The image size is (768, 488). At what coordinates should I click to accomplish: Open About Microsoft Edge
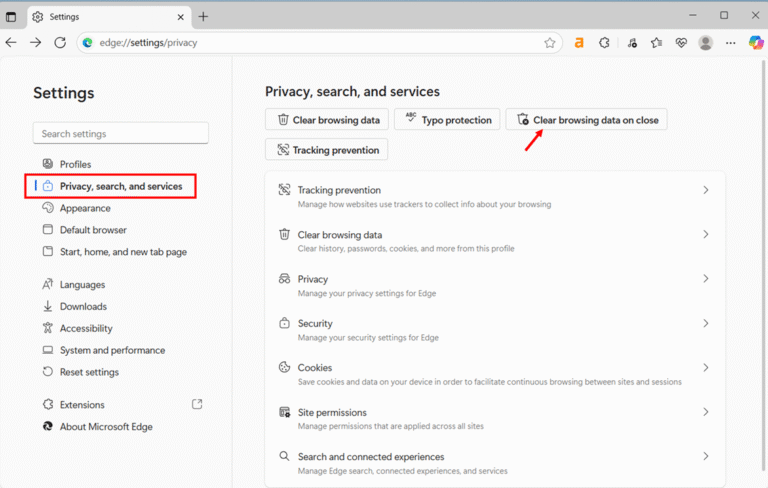pos(106,427)
